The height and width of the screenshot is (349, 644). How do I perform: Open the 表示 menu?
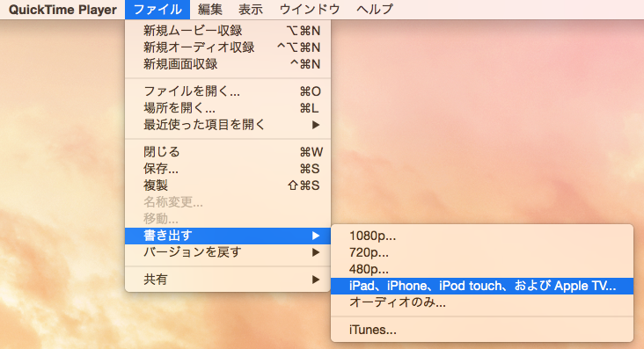(251, 10)
